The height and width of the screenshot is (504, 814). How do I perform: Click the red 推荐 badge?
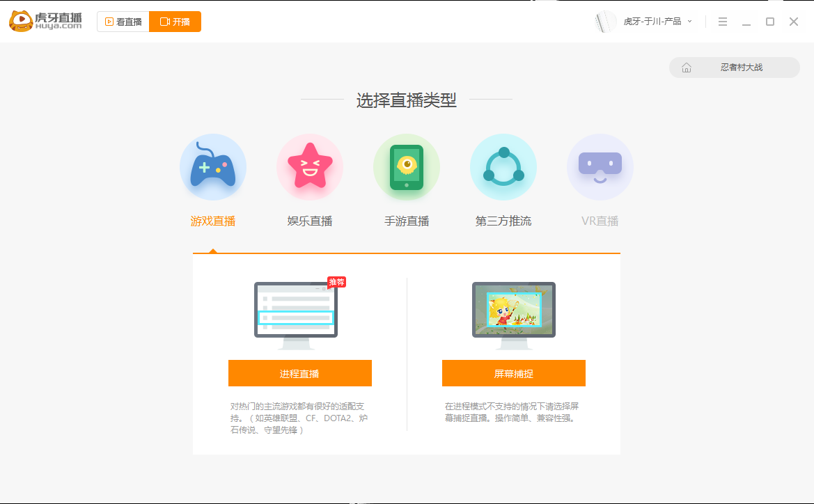pyautogui.click(x=336, y=282)
